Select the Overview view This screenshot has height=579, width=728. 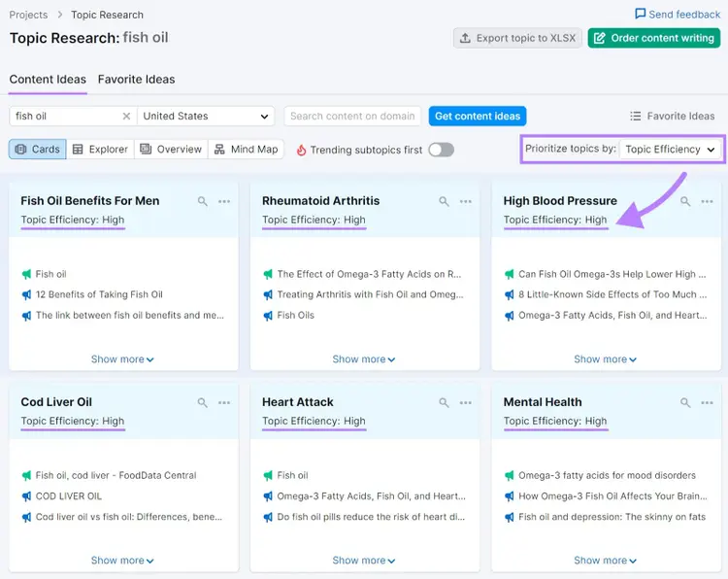(x=171, y=150)
